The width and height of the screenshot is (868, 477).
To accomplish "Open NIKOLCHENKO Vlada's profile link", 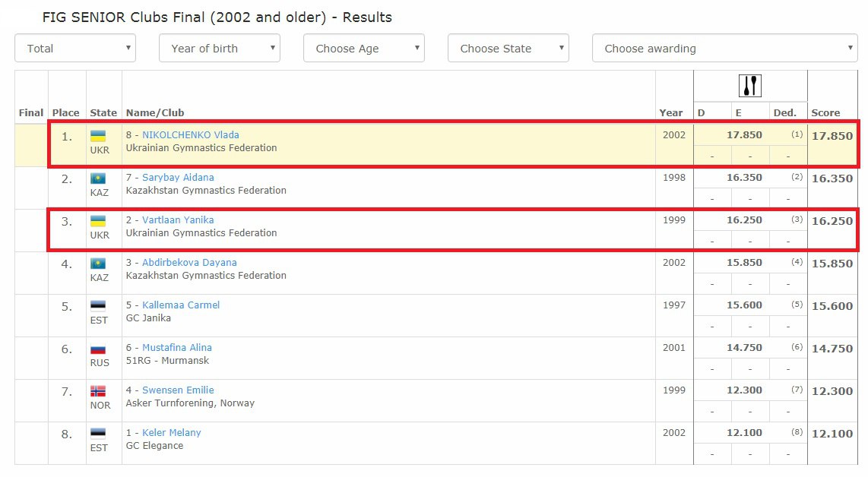I will pos(190,135).
